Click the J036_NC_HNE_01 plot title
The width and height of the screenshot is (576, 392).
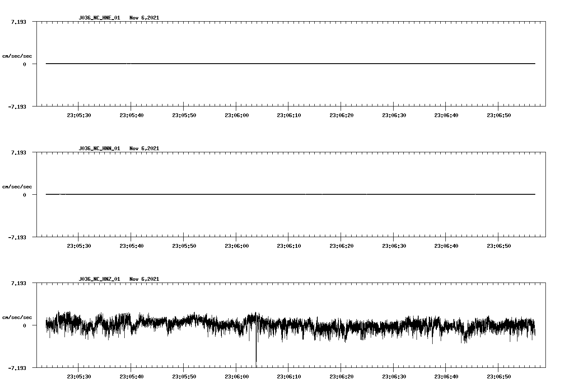coord(99,18)
